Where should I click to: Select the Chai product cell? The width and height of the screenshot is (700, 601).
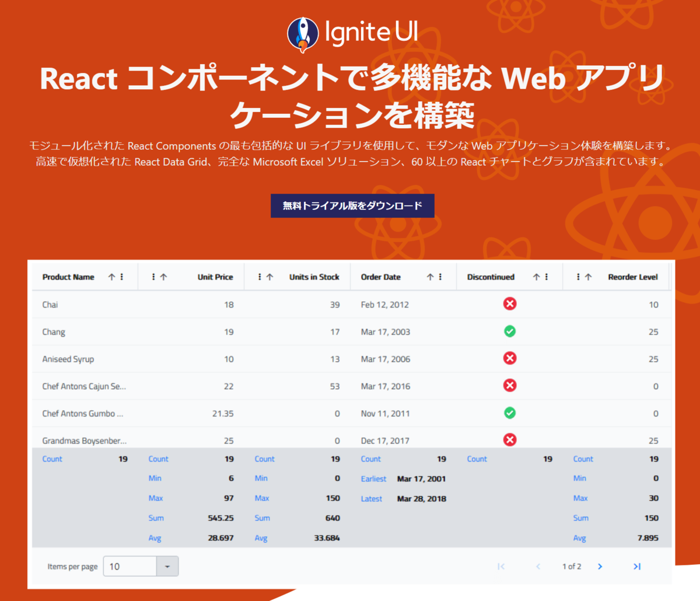(85, 305)
